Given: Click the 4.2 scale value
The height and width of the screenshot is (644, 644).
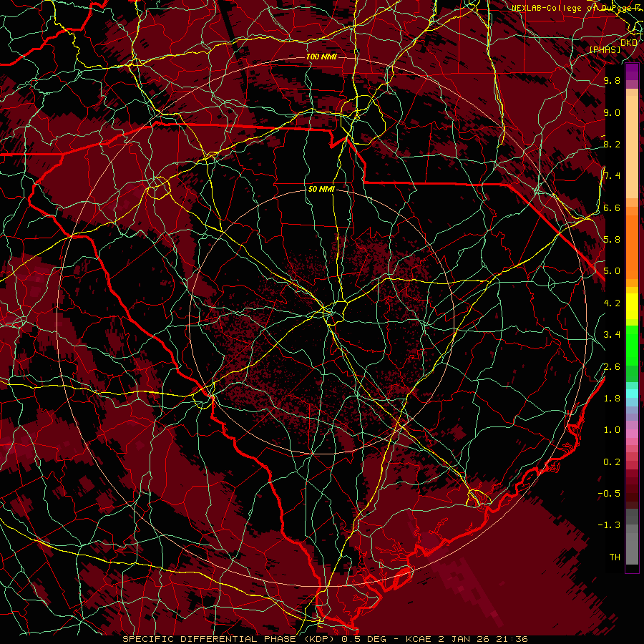Looking at the screenshot, I should coord(612,303).
